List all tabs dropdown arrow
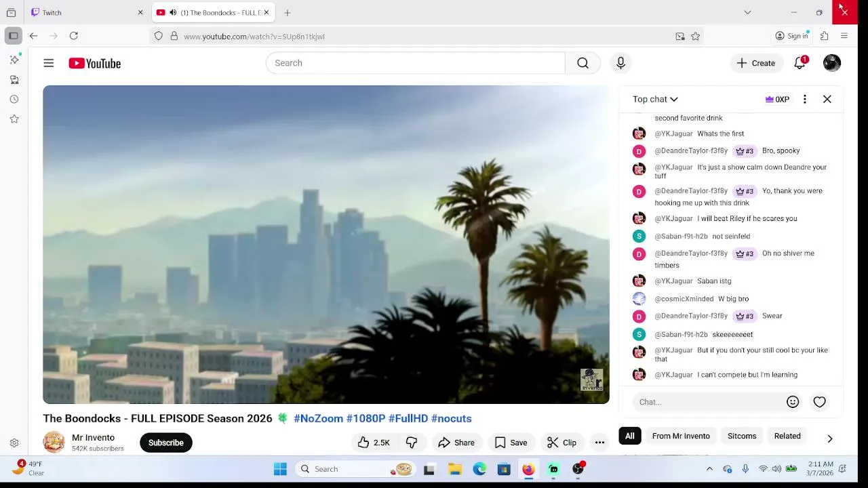Image resolution: width=868 pixels, height=488 pixels. [x=747, y=12]
